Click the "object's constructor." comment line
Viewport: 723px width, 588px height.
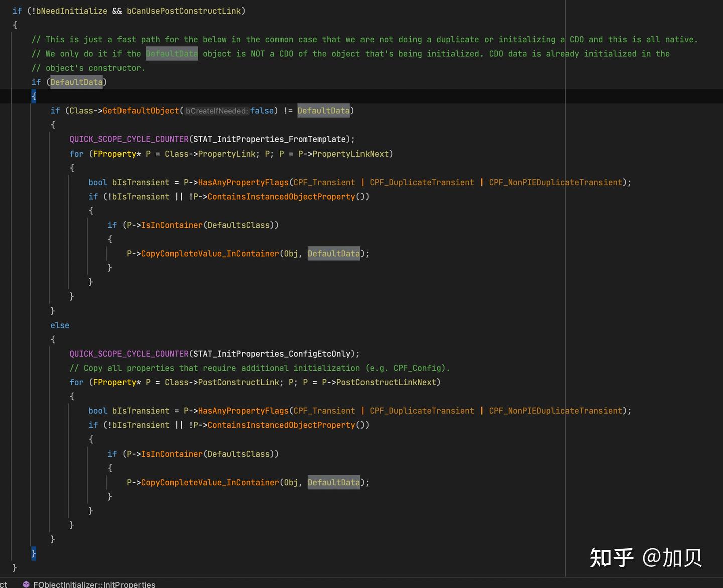coord(88,68)
